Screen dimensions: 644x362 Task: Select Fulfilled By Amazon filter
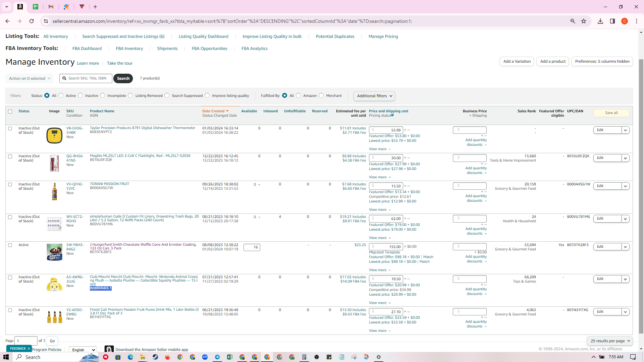click(x=299, y=96)
